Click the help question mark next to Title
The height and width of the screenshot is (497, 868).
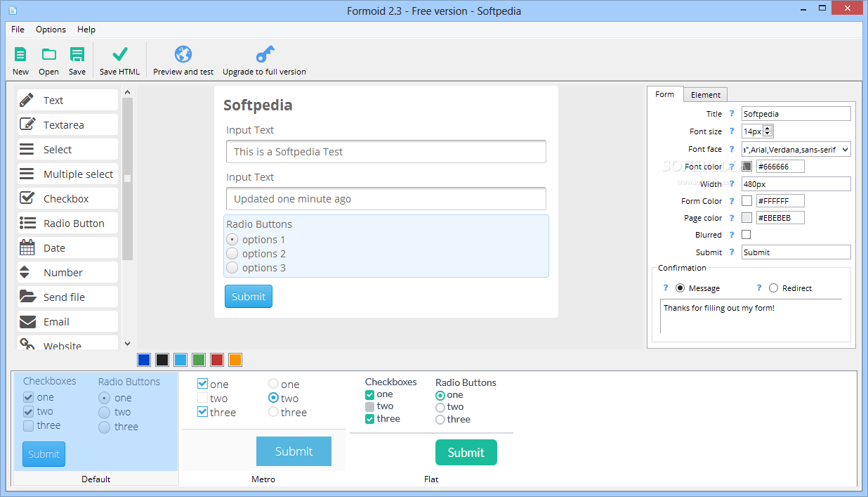(x=731, y=114)
